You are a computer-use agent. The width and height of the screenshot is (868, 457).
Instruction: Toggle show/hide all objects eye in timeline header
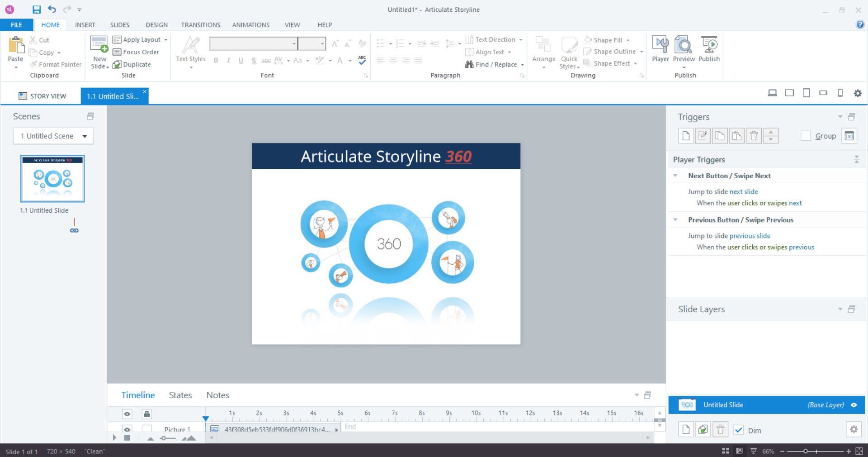coord(127,414)
